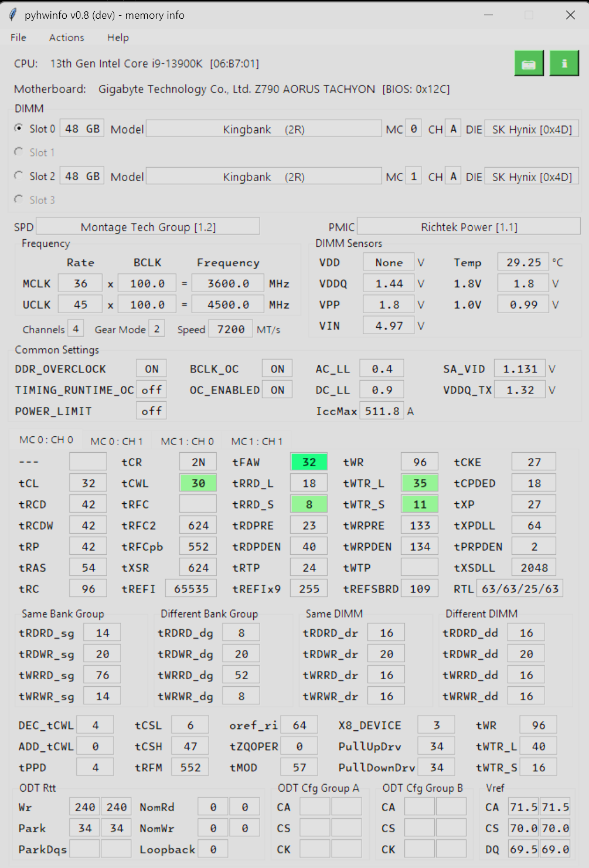Click the MCLK frequency 3600.0 field
The image size is (589, 868).
[228, 283]
